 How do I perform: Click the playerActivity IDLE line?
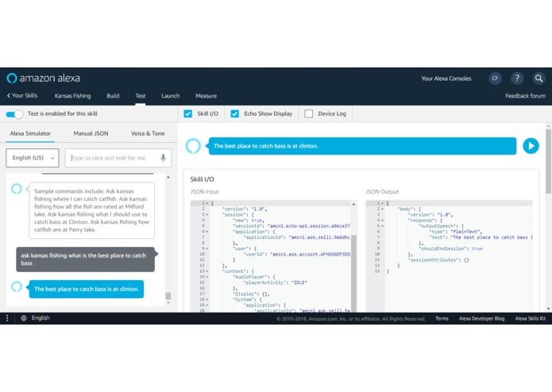276,282
